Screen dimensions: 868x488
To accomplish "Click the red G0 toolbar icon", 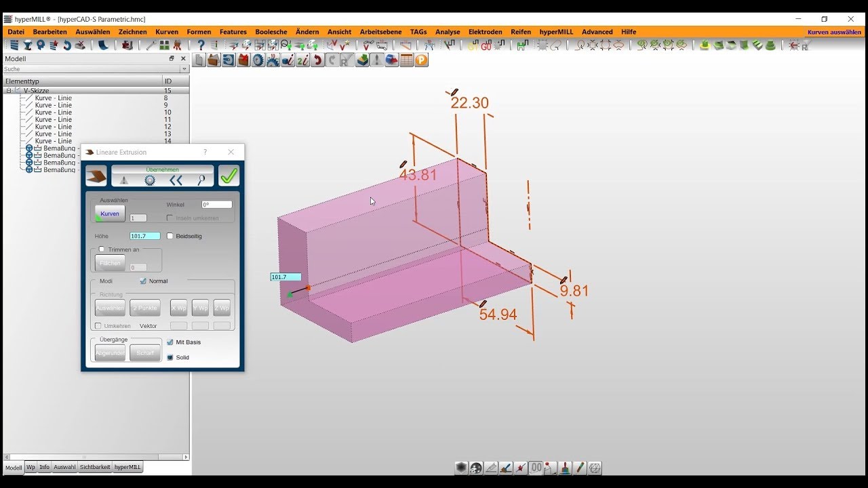I will [486, 45].
